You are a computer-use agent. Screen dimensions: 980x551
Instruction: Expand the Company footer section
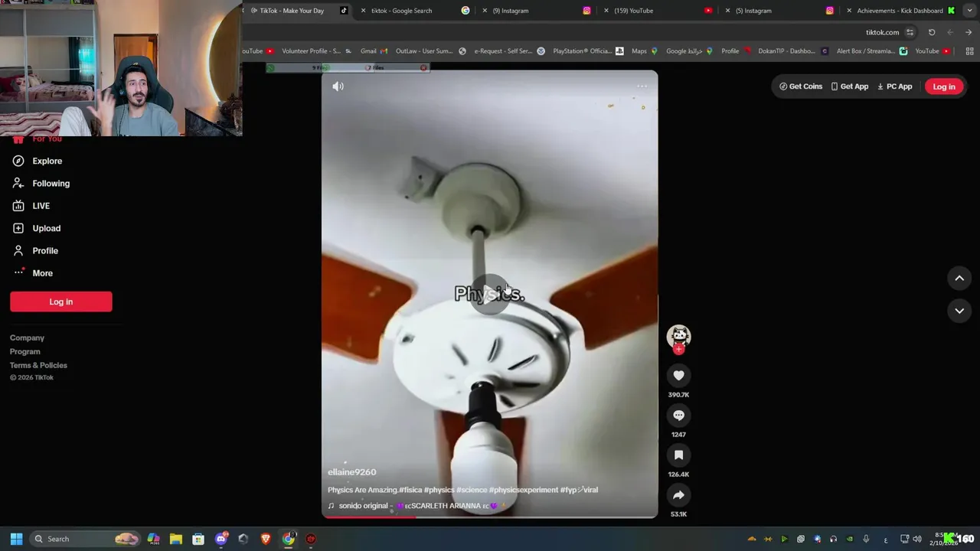27,337
